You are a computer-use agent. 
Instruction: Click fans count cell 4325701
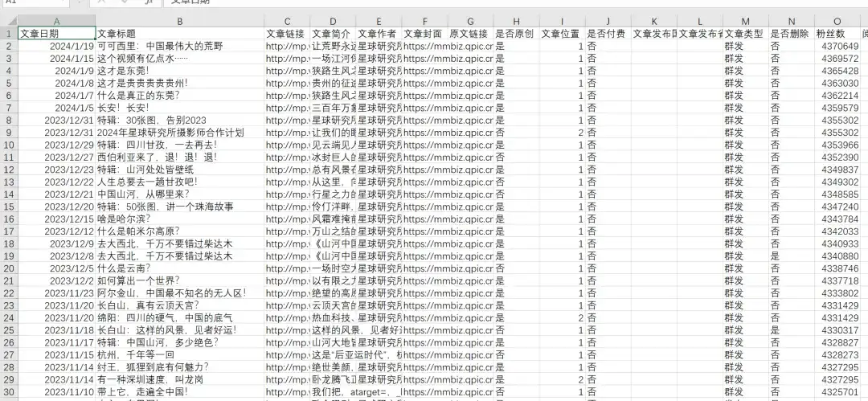pos(837,391)
